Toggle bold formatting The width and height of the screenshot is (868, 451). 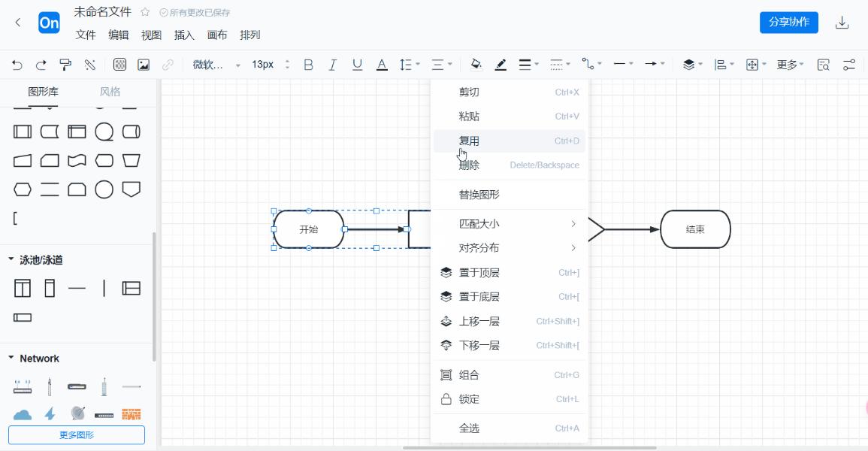(308, 65)
